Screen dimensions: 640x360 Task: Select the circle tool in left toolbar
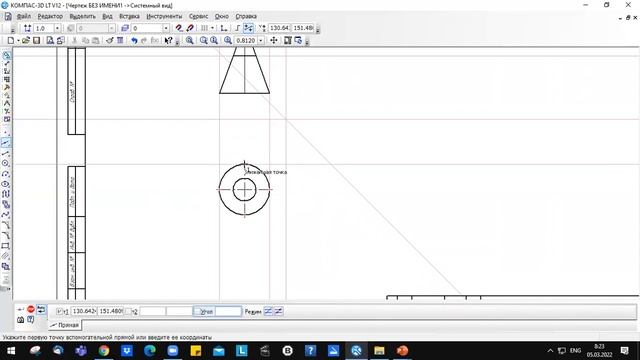6,163
